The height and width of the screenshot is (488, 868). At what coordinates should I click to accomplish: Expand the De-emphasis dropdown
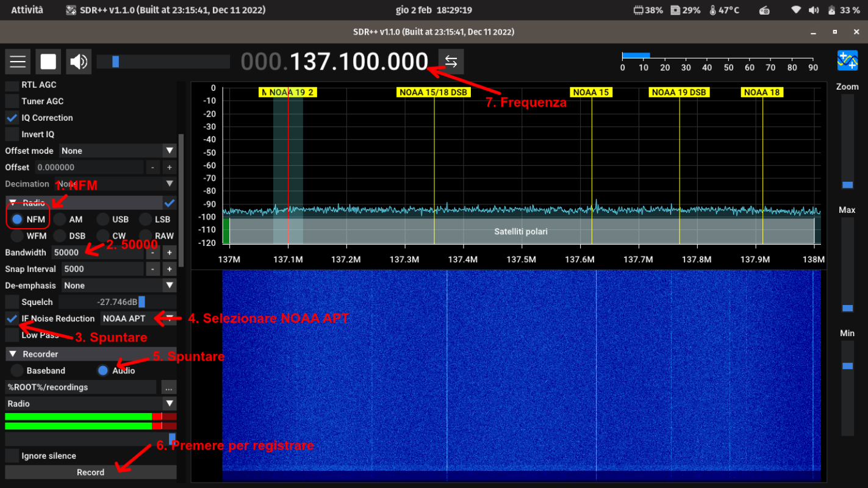tap(118, 285)
